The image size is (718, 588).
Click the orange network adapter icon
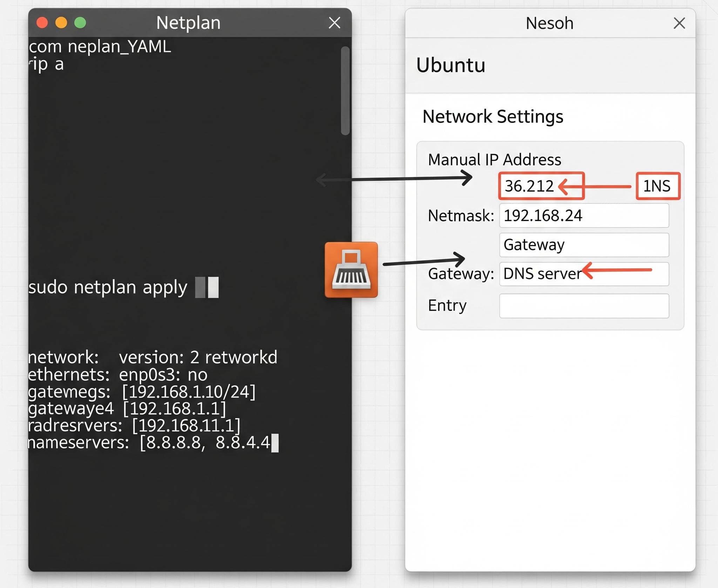(351, 270)
